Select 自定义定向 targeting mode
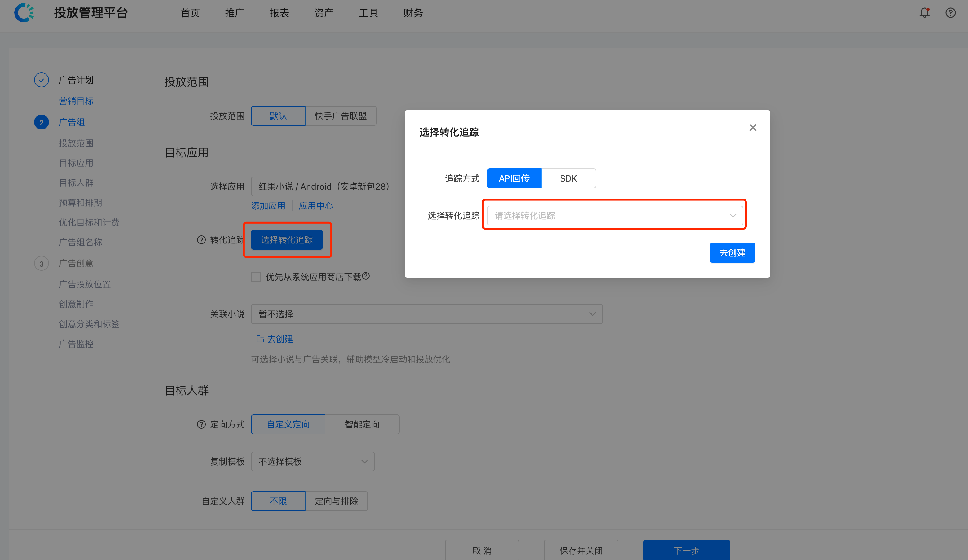The width and height of the screenshot is (968, 560). [288, 424]
